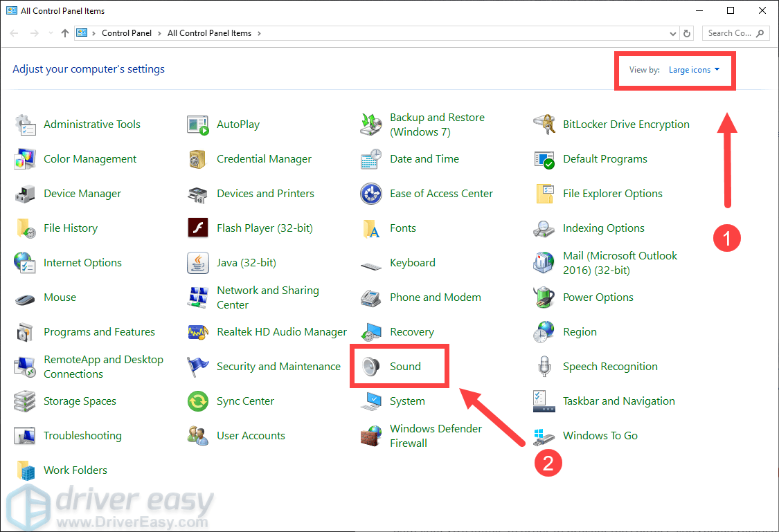Open Realtek HD Audio Manager icon

[198, 332]
